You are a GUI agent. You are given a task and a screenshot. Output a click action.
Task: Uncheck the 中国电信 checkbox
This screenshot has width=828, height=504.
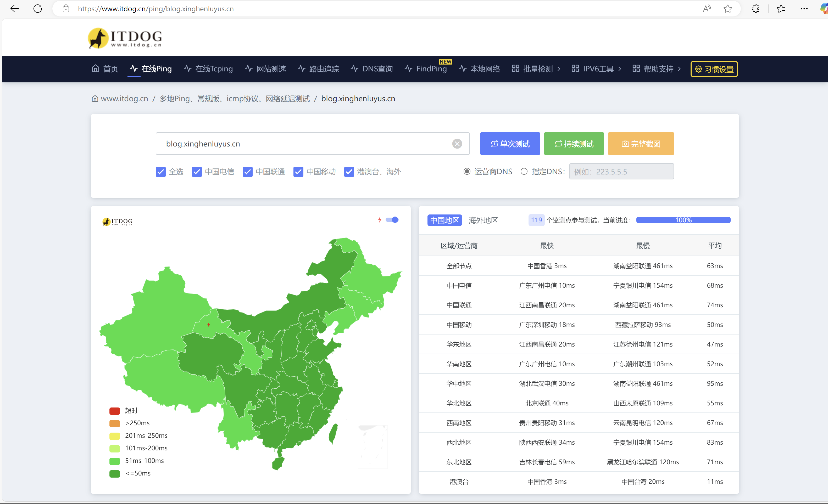[197, 172]
